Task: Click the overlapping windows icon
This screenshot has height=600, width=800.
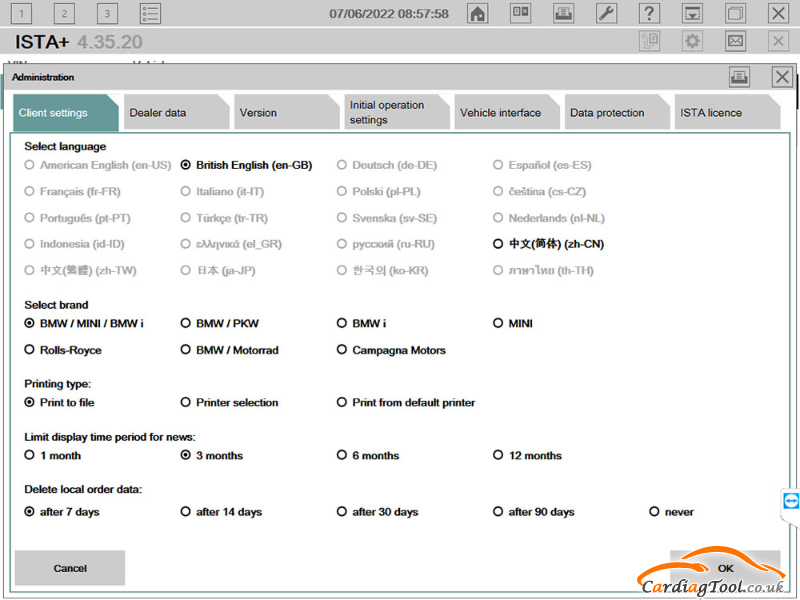Action: click(x=735, y=13)
